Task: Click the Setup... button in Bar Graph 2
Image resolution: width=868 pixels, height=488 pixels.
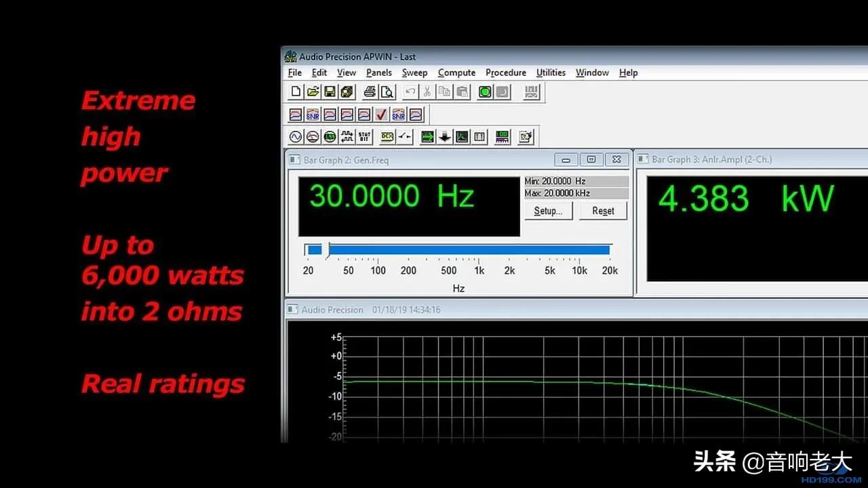Action: [x=549, y=211]
